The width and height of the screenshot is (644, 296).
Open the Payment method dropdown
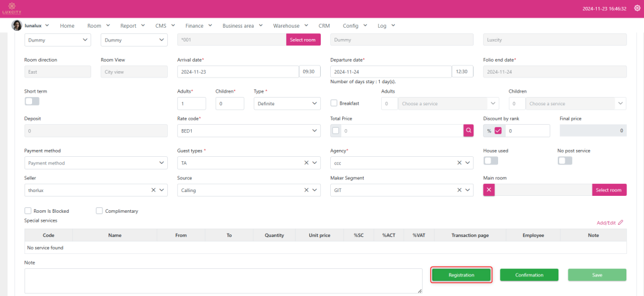[96, 162]
